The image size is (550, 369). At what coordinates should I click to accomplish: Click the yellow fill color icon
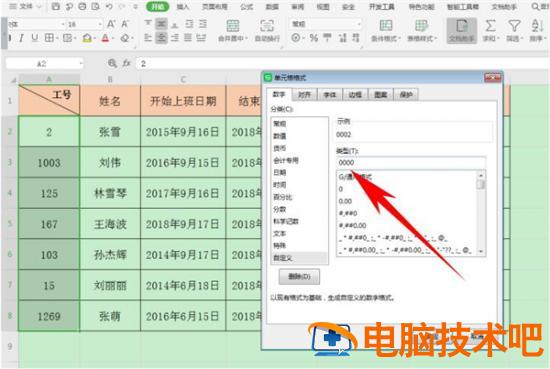[87, 38]
